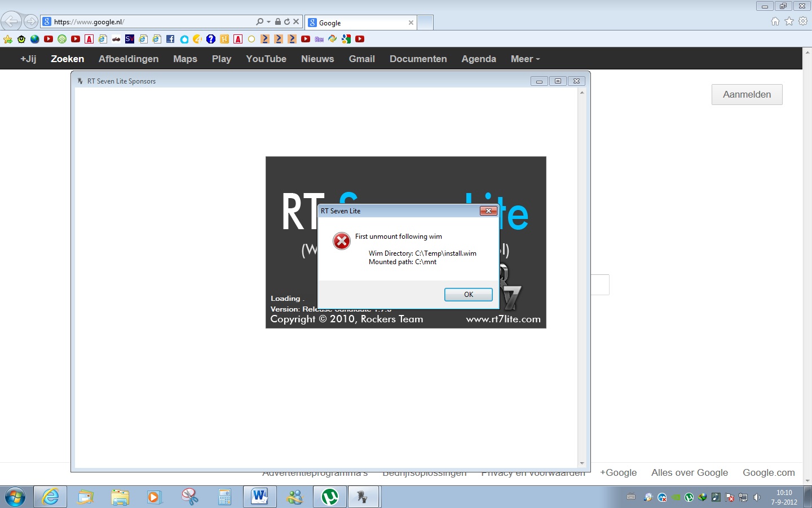
Task: Click OK in the RT Seven Lite dialog
Action: [x=468, y=294]
